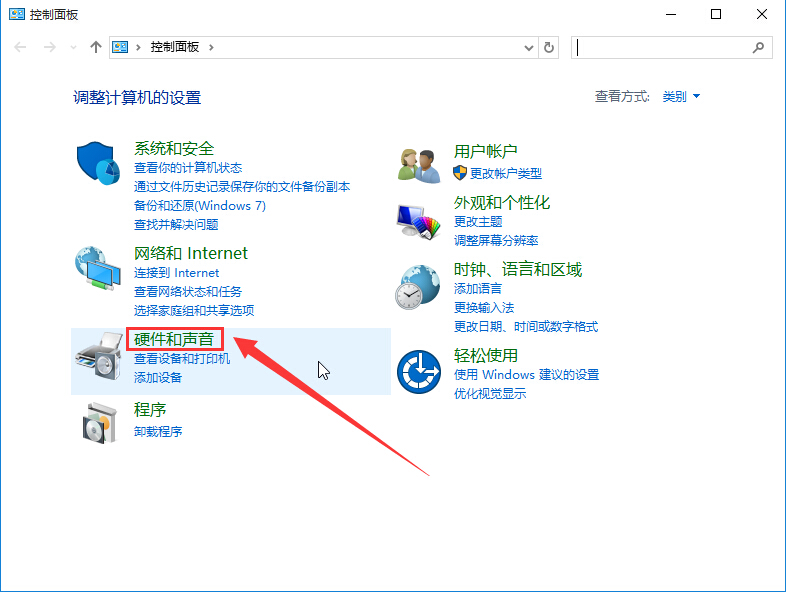The width and height of the screenshot is (786, 592).
Task: Click the Clock, Language and Region icon
Action: (x=419, y=288)
